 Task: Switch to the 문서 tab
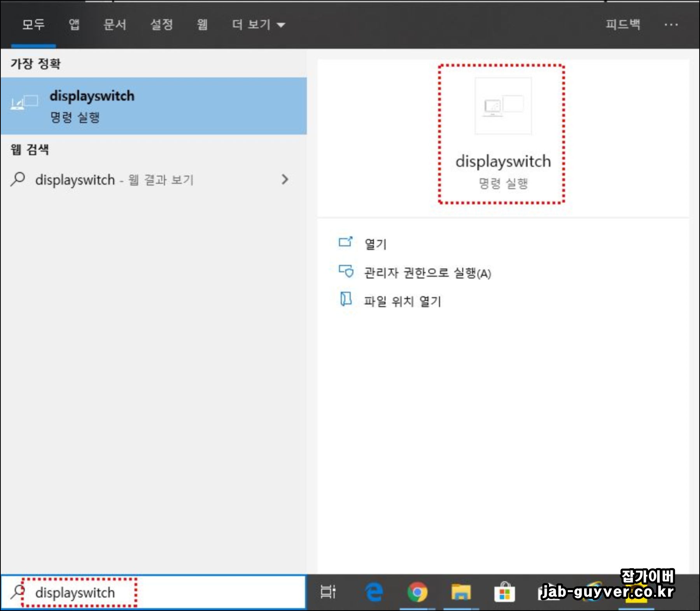115,25
